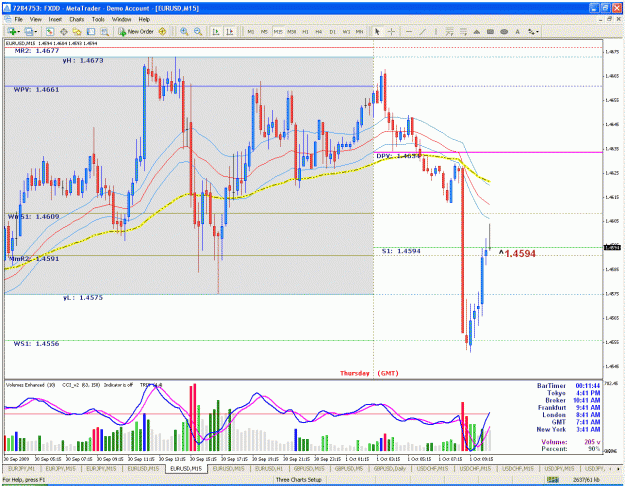This screenshot has height=486, width=625.
Task: Switch timeframe to D1
Action: [x=332, y=31]
